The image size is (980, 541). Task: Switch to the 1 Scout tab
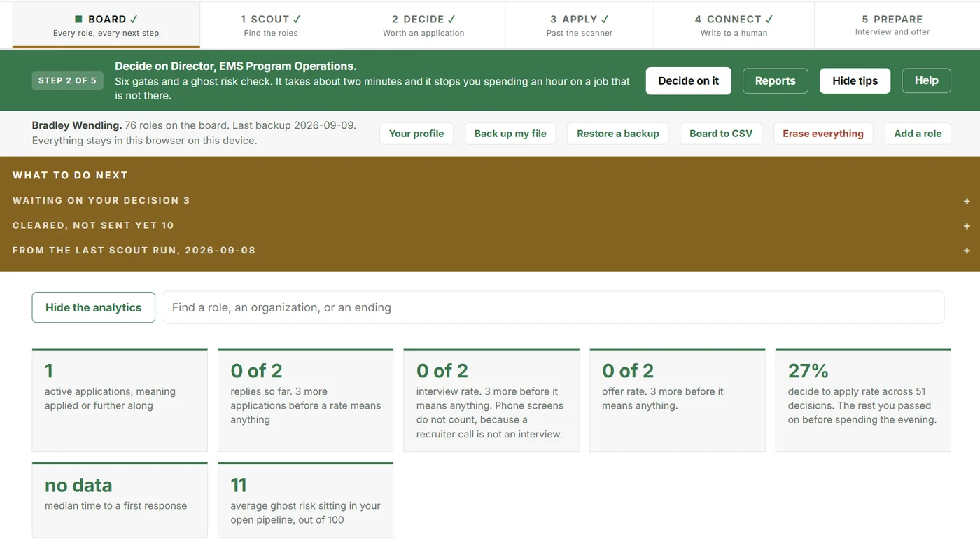[271, 25]
